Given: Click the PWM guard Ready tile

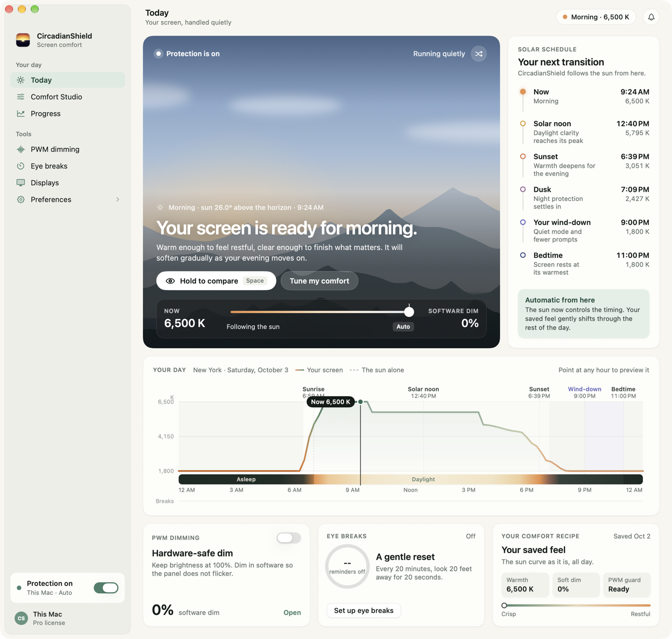Looking at the screenshot, I should [x=626, y=585].
